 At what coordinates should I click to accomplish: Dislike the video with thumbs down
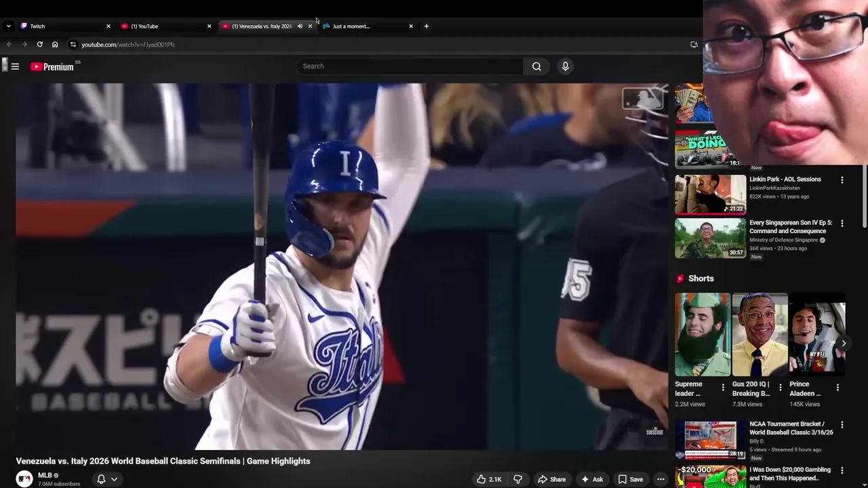517,479
